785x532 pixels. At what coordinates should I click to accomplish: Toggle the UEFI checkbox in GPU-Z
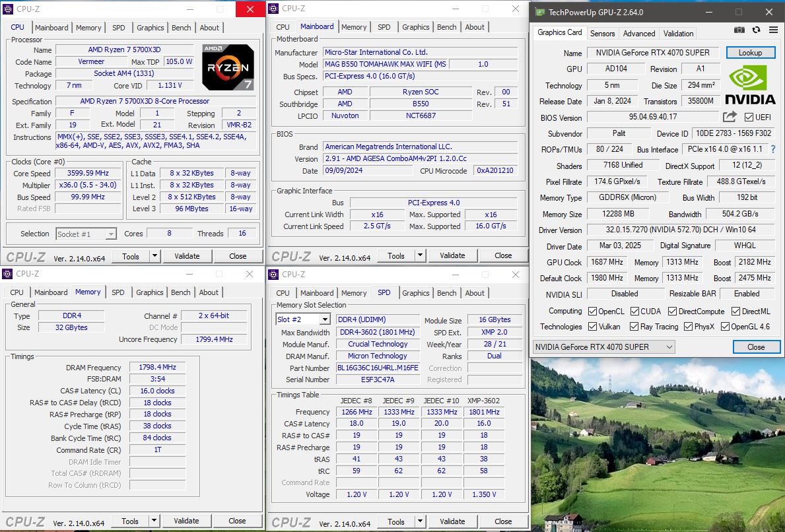[749, 117]
